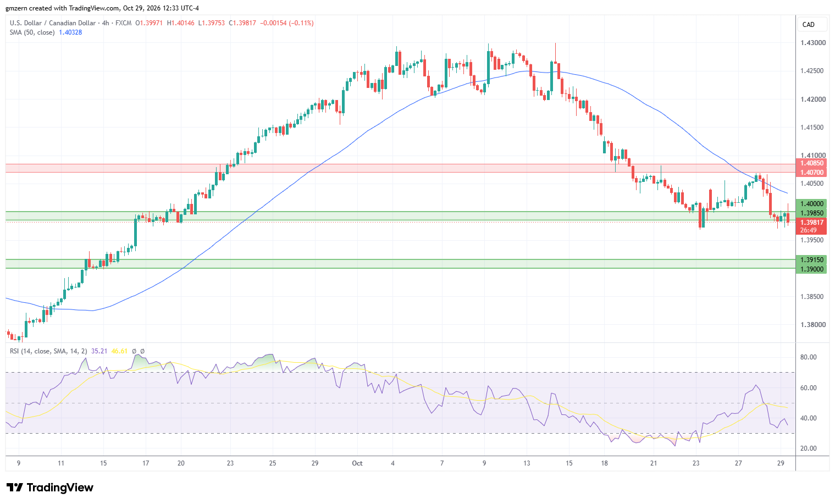Click the 80.00 RSI scale label
The height and width of the screenshot is (504, 835).
(809, 357)
